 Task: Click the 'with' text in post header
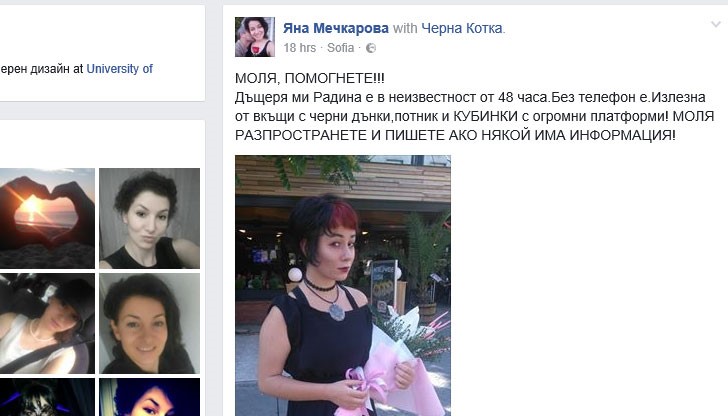(405, 28)
